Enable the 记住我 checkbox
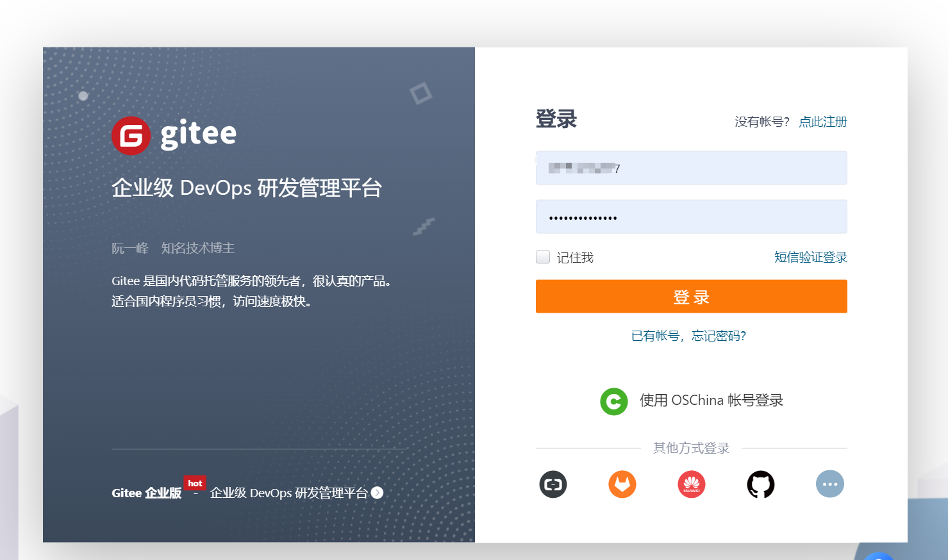Image resolution: width=948 pixels, height=560 pixels. (x=543, y=257)
